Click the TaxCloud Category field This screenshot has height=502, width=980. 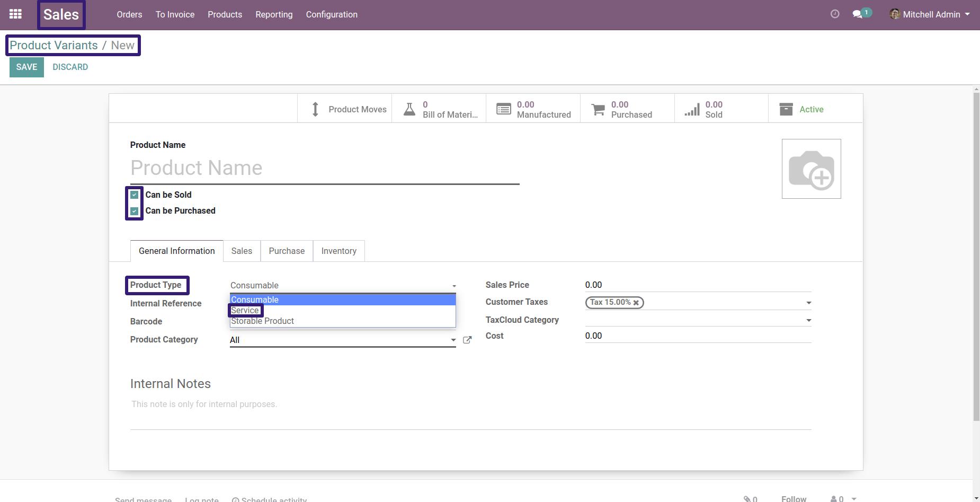698,320
